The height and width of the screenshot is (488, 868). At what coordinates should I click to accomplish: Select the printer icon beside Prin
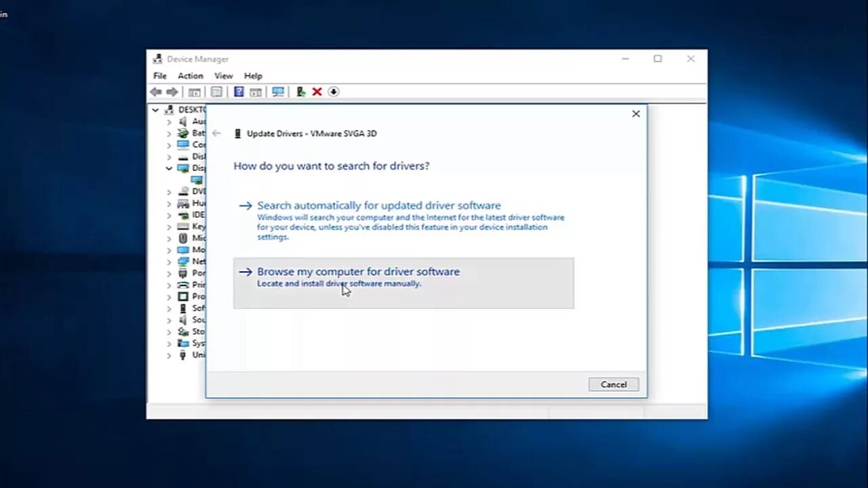point(183,285)
